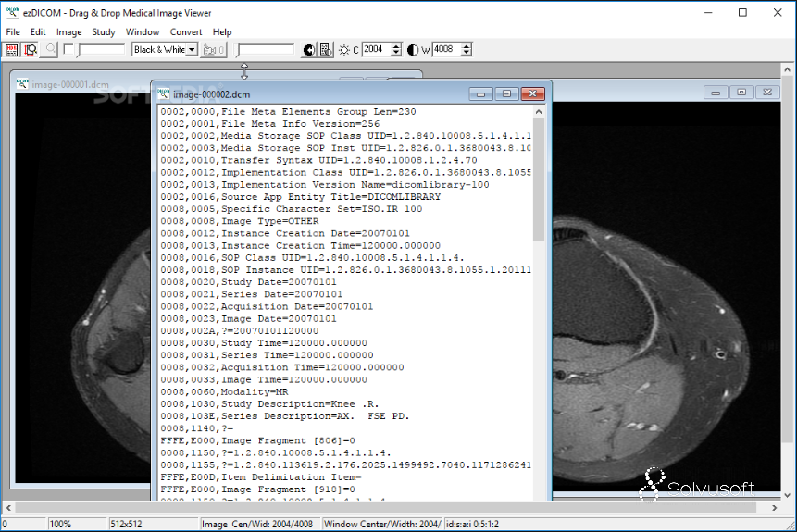Click the knee MR image in background window
Screen dimensions: 797x532
tap(666, 295)
